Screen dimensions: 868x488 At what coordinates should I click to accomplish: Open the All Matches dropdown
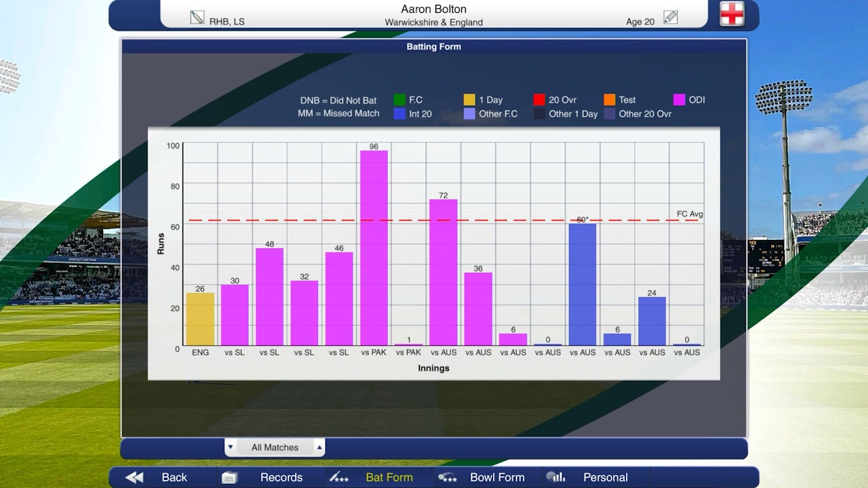pyautogui.click(x=275, y=447)
